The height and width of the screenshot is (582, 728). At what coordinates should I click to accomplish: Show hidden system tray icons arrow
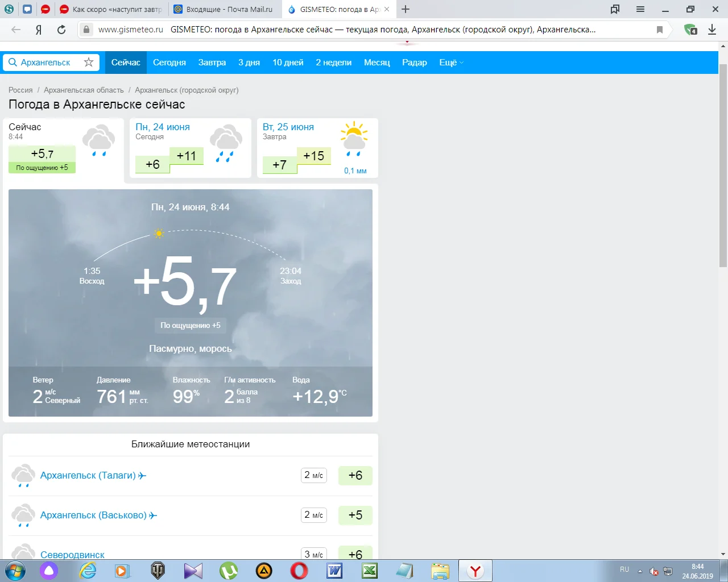[x=640, y=571]
